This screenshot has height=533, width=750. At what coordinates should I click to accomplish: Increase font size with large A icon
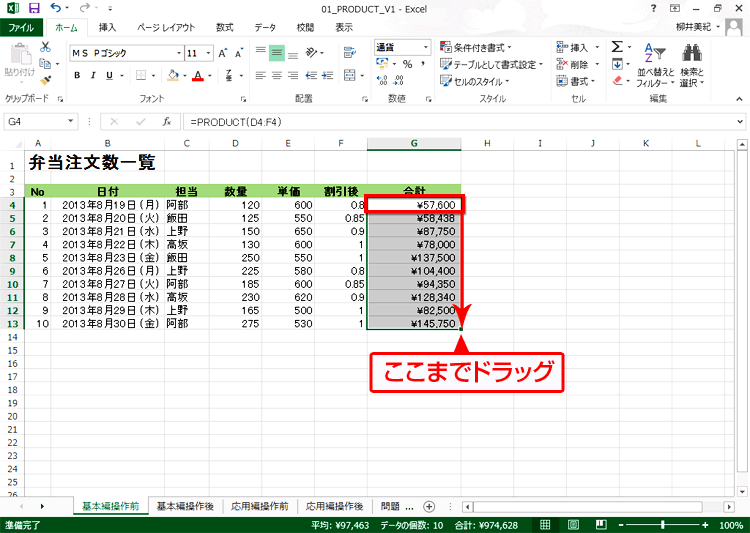click(222, 53)
